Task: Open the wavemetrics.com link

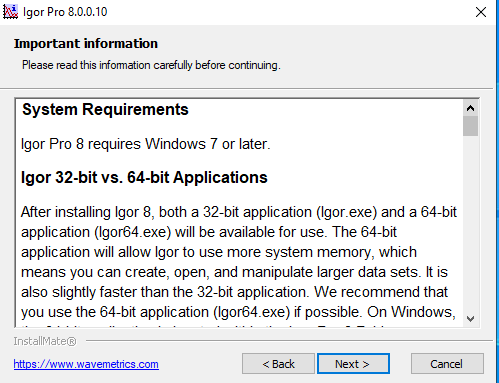Action: pyautogui.click(x=86, y=364)
